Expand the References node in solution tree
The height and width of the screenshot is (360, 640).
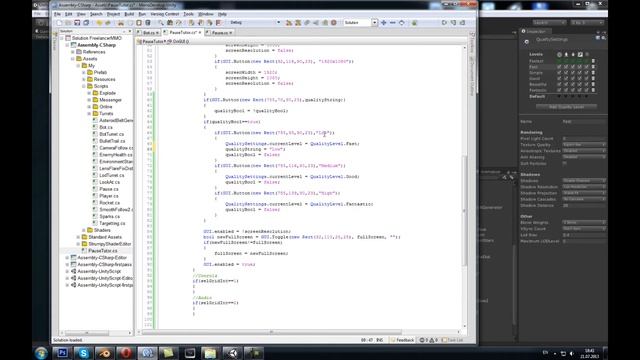(73, 52)
